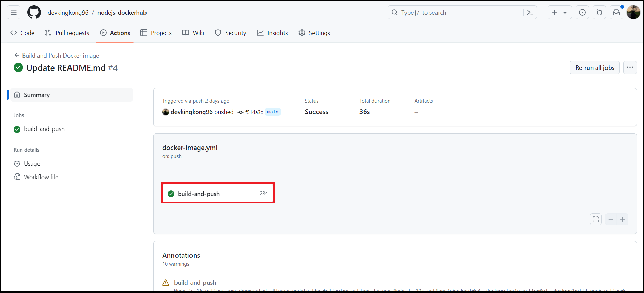Go to GitHub home via Octocat logo

(x=34, y=12)
